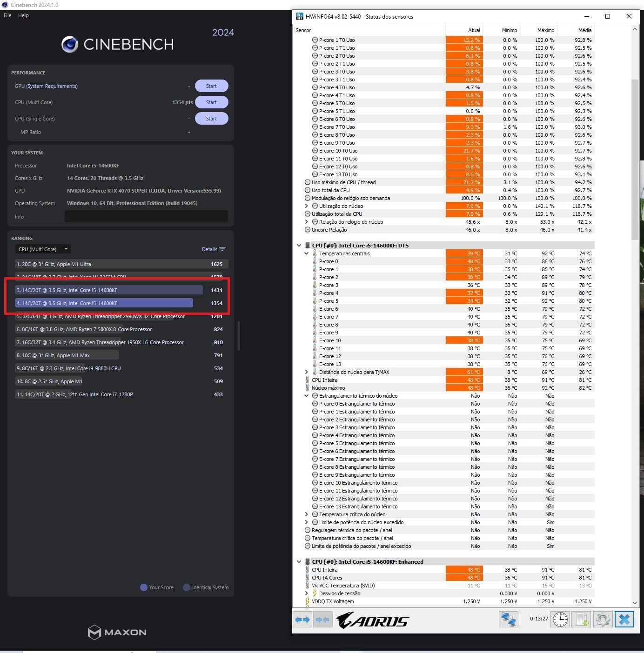Click the CPU chip icon beside DTS header
644x653 pixels.
[x=308, y=246]
